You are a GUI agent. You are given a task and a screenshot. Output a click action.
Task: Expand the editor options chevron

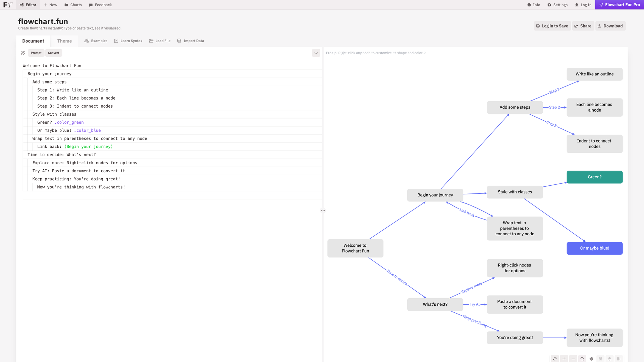[316, 53]
